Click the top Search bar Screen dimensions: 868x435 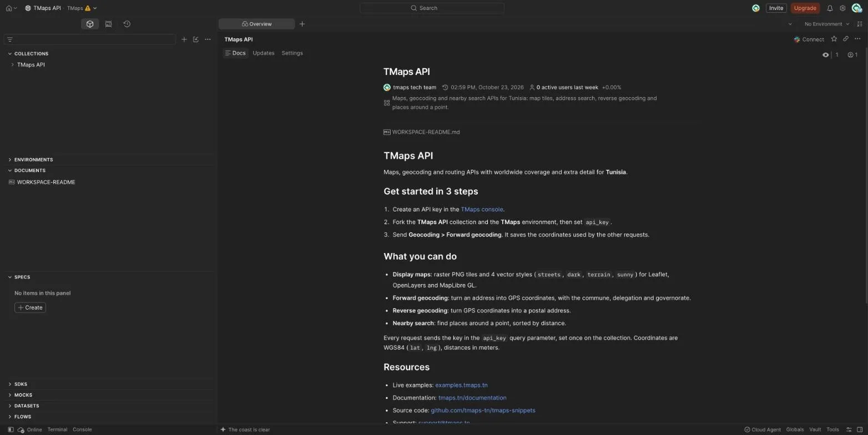pos(432,8)
